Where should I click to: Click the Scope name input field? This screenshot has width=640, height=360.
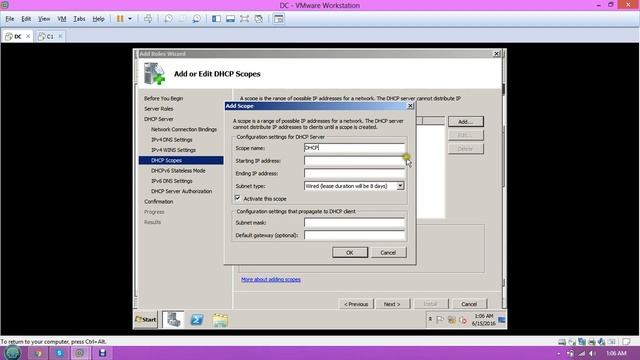click(x=354, y=148)
